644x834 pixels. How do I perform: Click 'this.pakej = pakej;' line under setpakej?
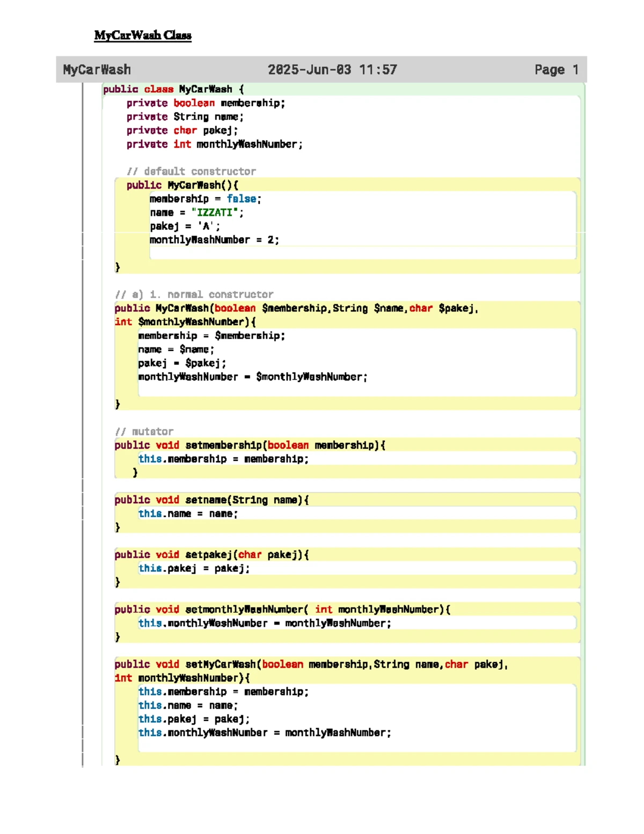[x=194, y=569]
